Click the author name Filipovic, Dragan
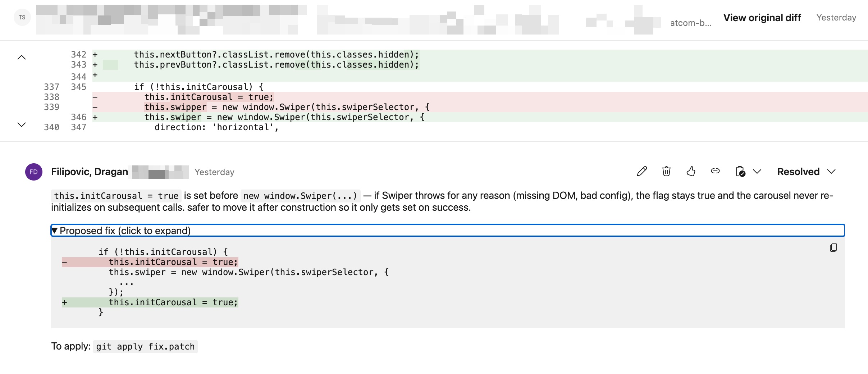The height and width of the screenshot is (374, 868). pyautogui.click(x=90, y=172)
